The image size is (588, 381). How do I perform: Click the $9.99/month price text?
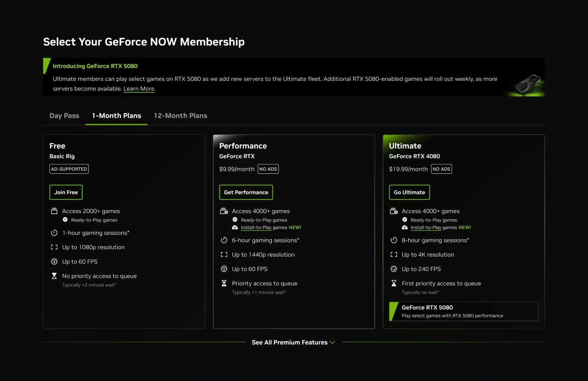coord(237,169)
